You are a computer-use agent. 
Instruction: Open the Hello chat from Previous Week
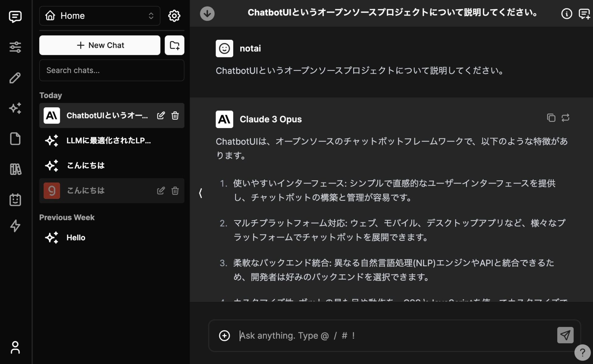[76, 238]
